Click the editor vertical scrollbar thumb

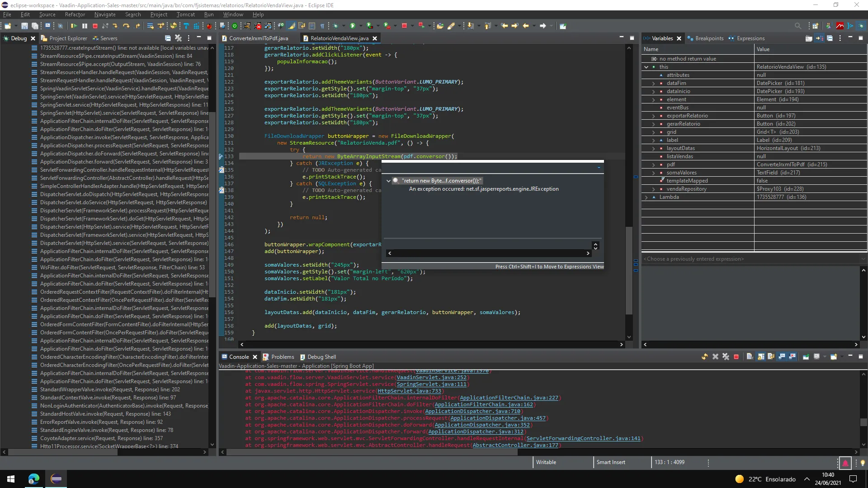point(628,270)
